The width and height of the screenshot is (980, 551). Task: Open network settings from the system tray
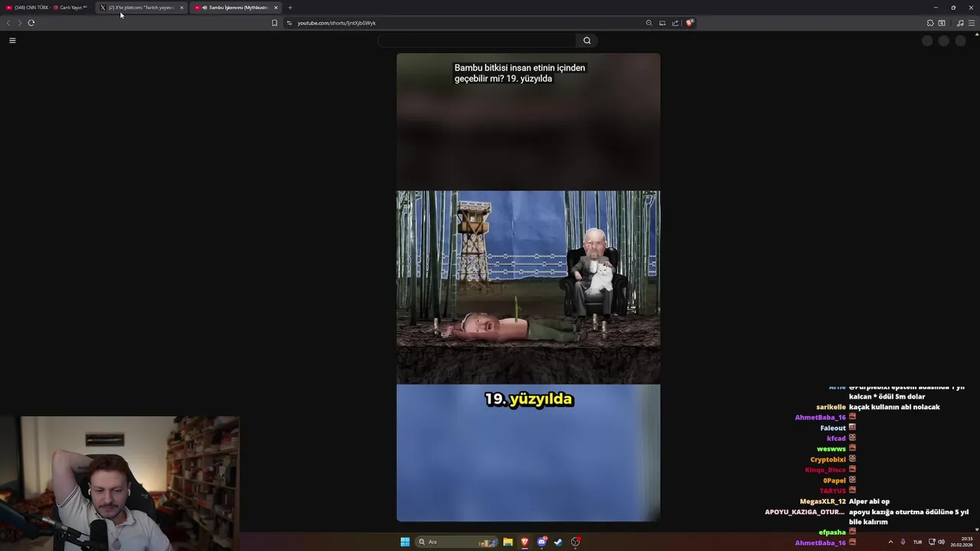pyautogui.click(x=932, y=542)
